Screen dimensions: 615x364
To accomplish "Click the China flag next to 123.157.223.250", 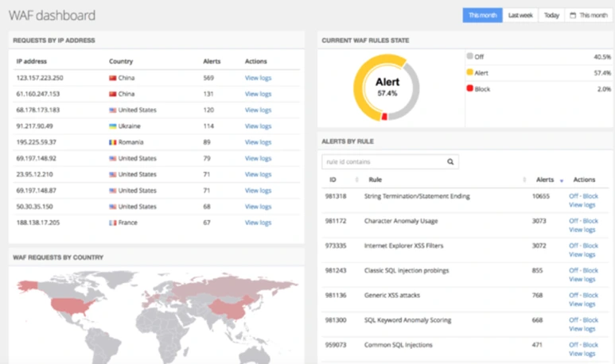I will coord(112,78).
